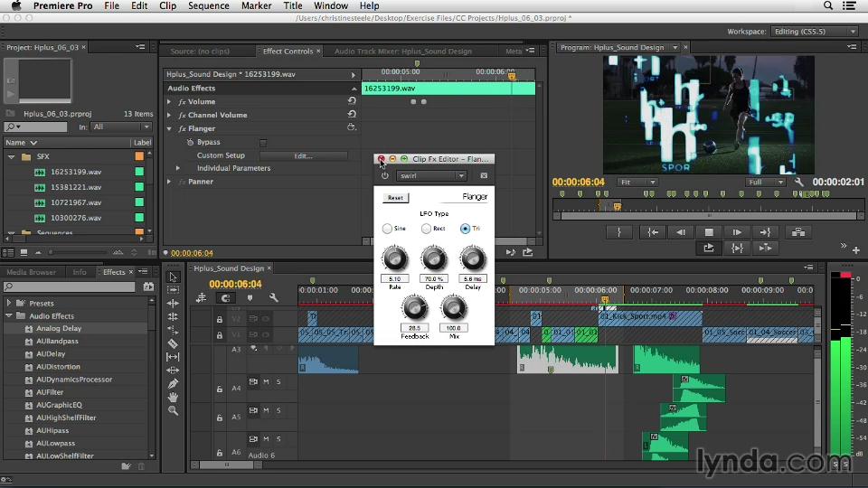Switch to Info tab
This screenshot has height=488, width=868.
[x=80, y=272]
